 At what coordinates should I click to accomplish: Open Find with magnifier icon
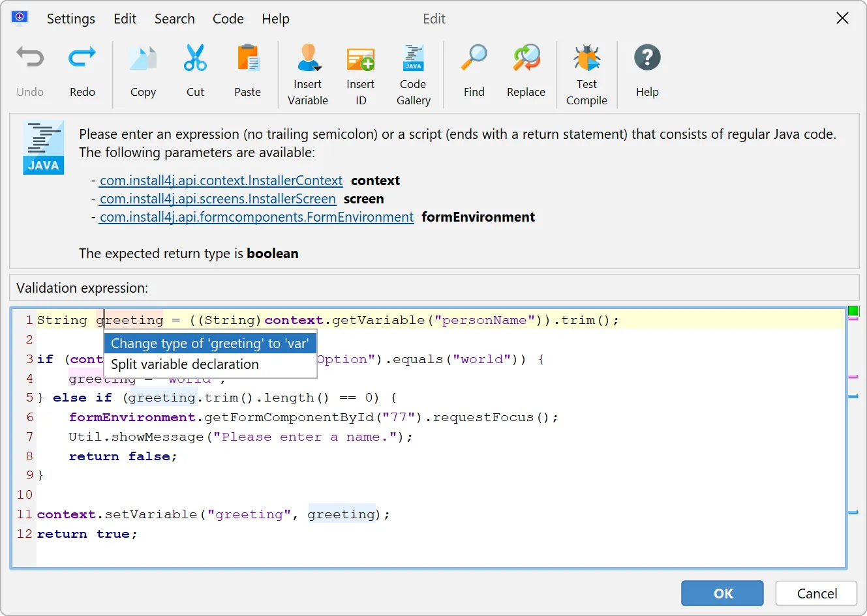[x=474, y=58]
